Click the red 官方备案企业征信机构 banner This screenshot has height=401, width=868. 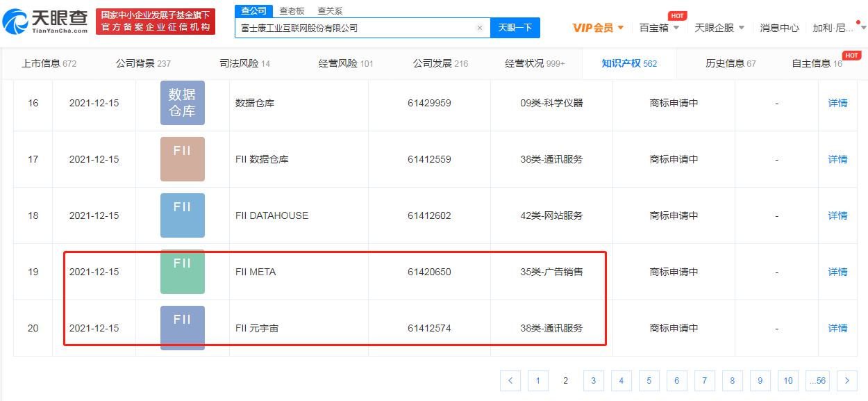click(x=156, y=22)
